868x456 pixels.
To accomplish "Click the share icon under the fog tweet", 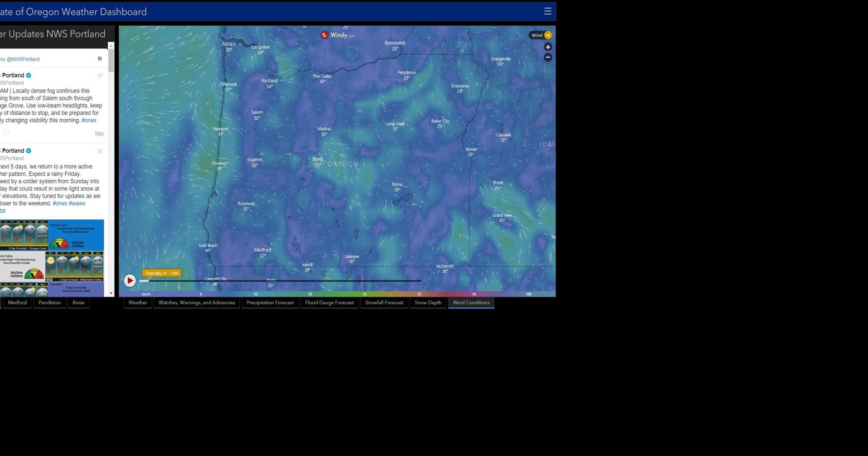I will click(7, 132).
